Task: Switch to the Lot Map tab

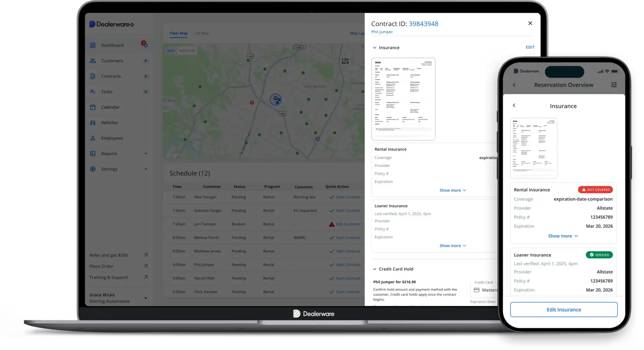Action: [202, 33]
